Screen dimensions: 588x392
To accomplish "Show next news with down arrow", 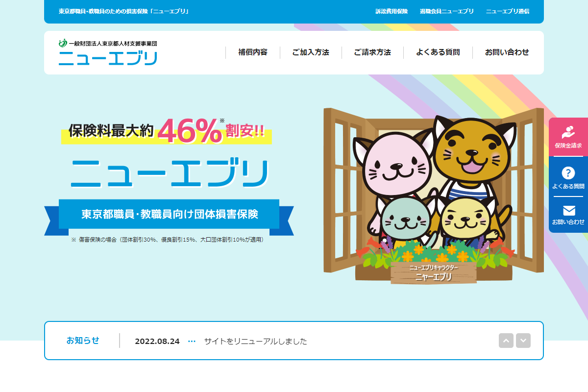I will click(523, 341).
